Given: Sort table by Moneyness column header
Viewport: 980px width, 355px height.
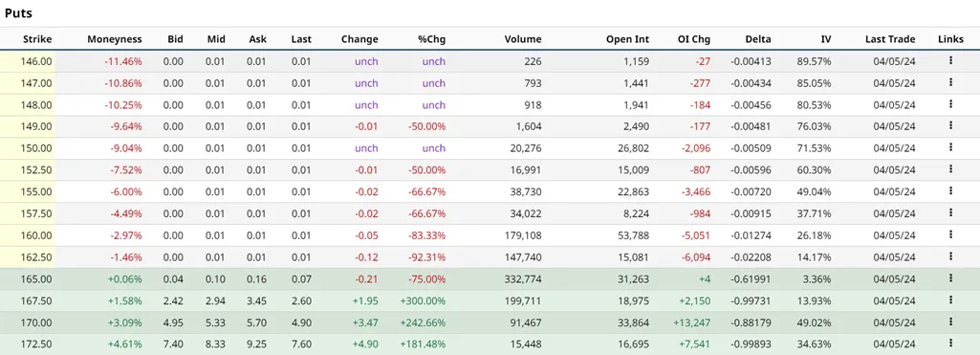Looking at the screenshot, I should click(x=115, y=38).
